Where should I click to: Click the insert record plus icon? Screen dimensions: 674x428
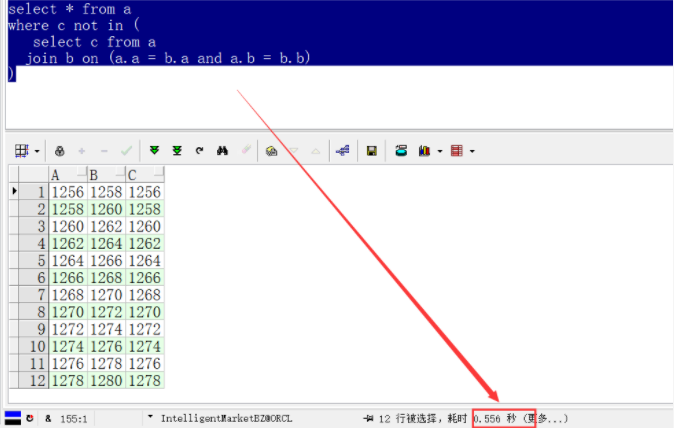point(82,151)
